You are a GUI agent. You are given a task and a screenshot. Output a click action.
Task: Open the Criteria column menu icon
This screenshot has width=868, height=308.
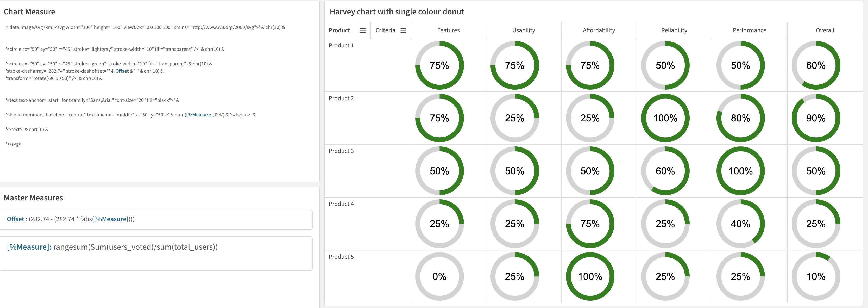tap(403, 30)
